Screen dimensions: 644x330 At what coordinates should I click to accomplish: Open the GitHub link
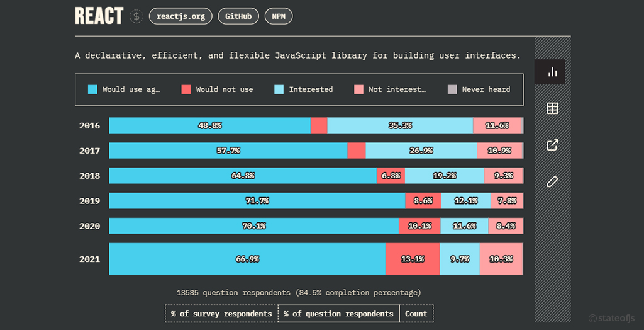[x=238, y=17]
